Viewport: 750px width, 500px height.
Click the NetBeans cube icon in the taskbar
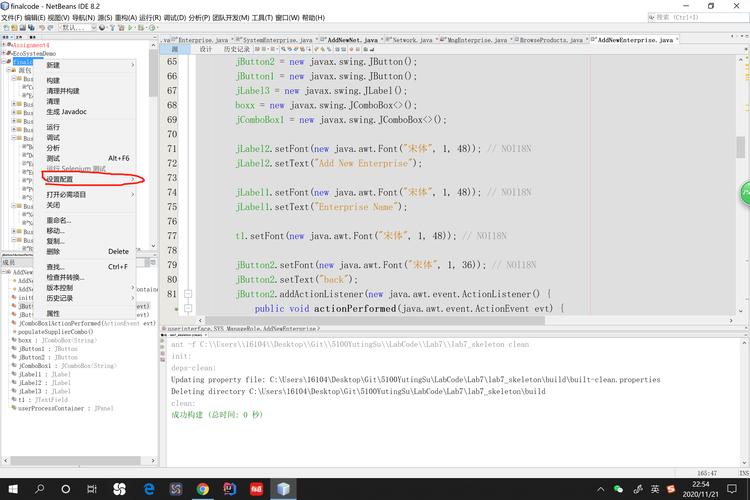point(285,489)
